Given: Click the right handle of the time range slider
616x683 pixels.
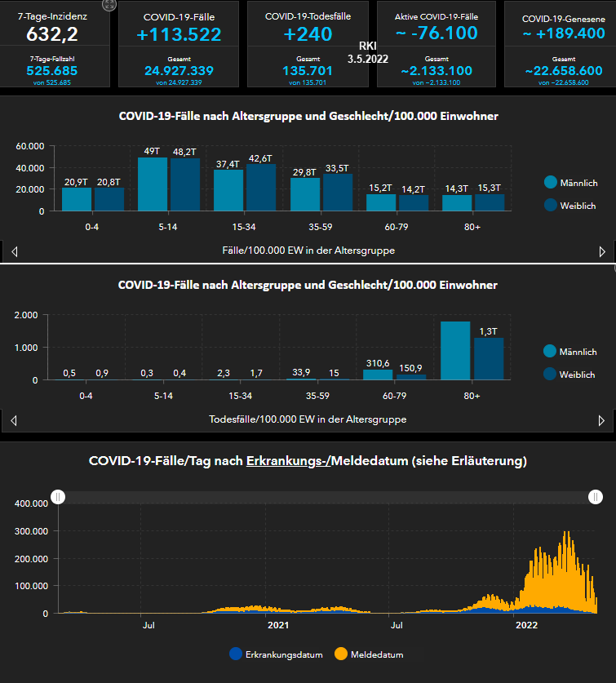Looking at the screenshot, I should point(596,497).
